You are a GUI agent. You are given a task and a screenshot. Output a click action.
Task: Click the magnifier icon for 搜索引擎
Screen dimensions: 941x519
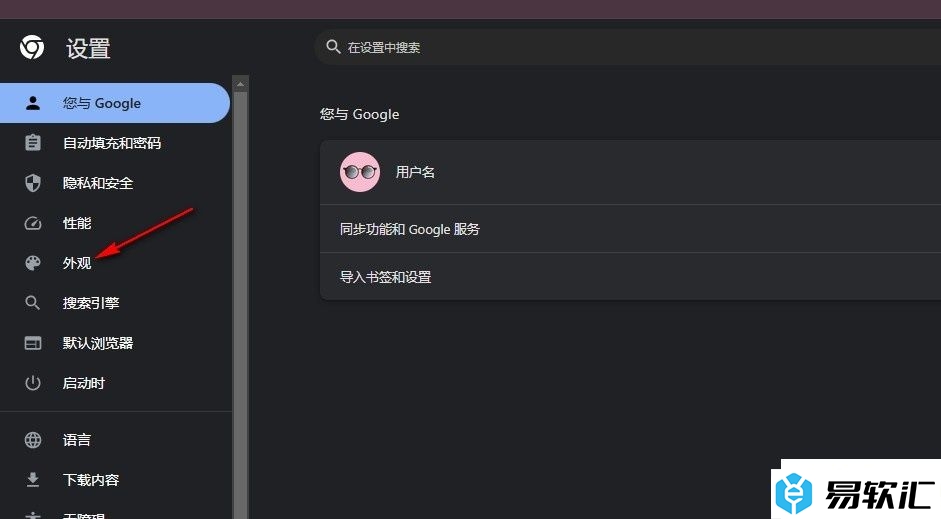[x=33, y=303]
